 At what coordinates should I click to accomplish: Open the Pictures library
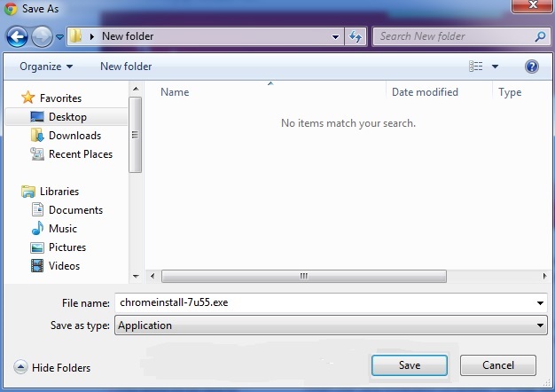[66, 247]
